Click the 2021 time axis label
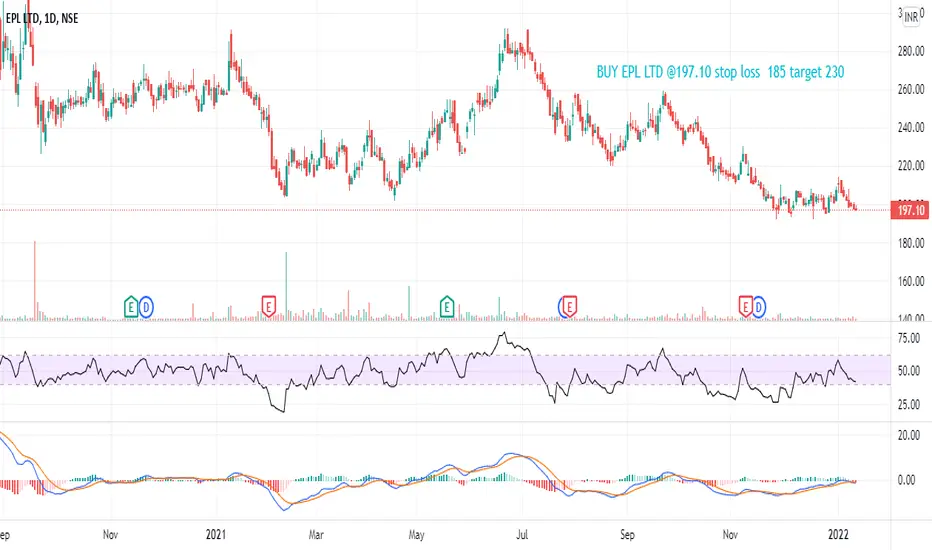The width and height of the screenshot is (932, 550). [216, 535]
